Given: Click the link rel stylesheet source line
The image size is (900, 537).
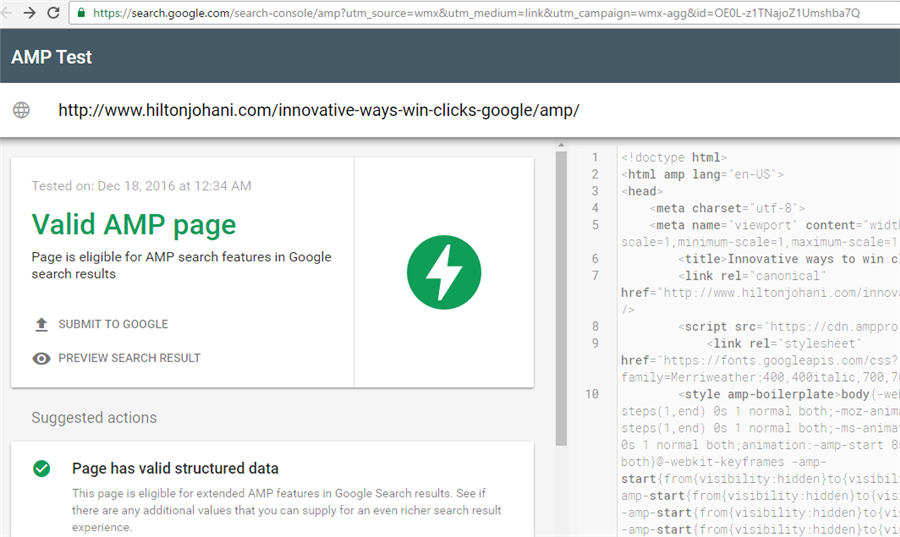Looking at the screenshot, I should point(784,343).
